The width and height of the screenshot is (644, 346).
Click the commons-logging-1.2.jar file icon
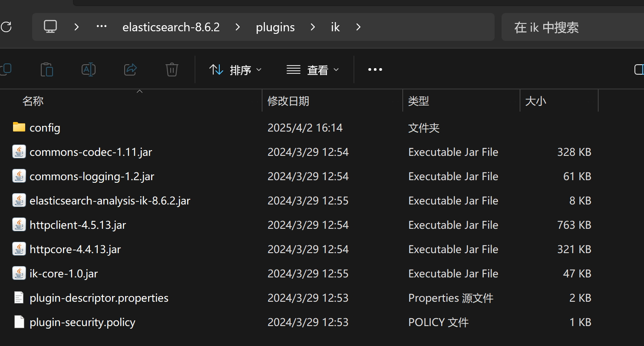pos(19,176)
